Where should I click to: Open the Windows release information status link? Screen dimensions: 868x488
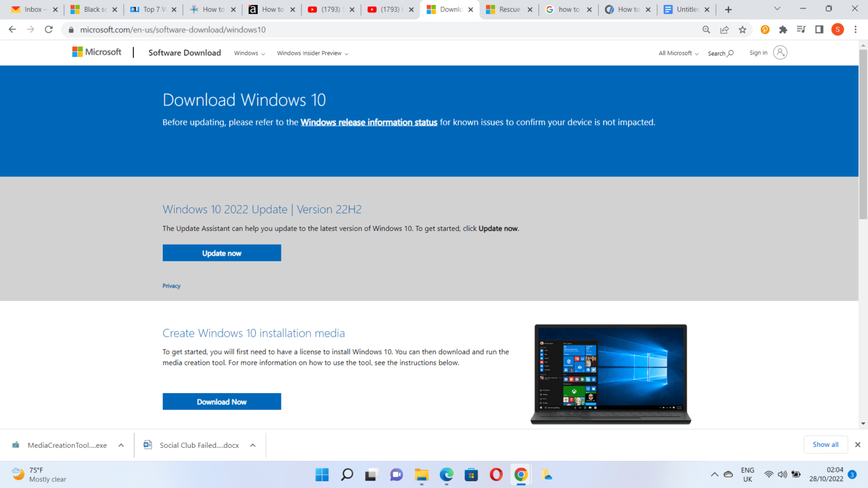[x=368, y=122]
